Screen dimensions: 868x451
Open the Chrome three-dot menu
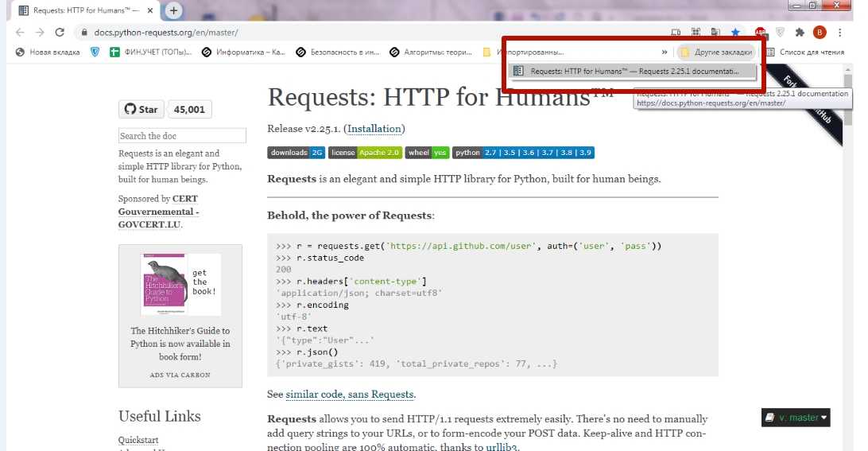click(x=839, y=33)
